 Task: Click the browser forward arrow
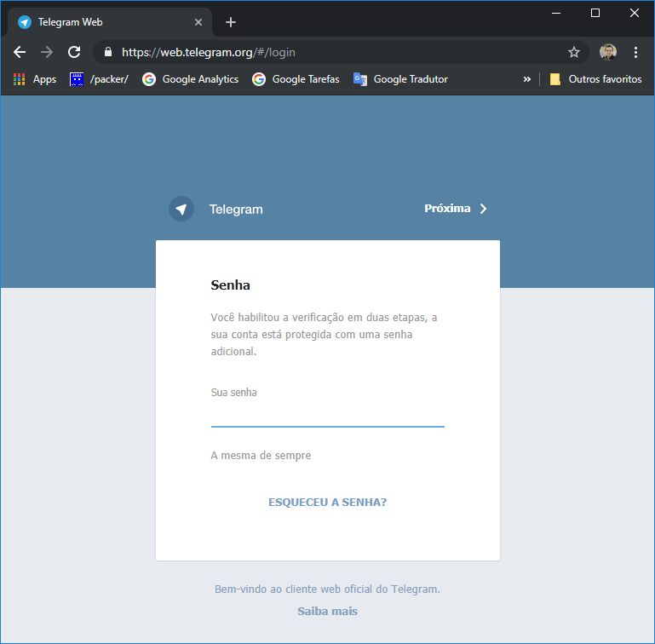[47, 52]
